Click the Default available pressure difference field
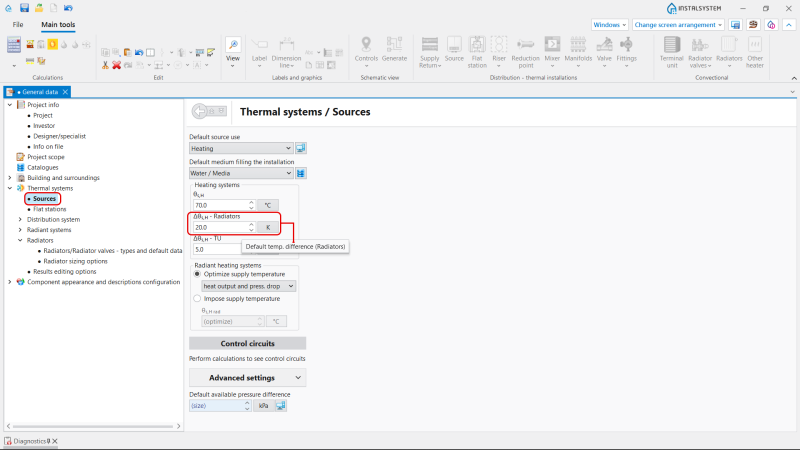 pyautogui.click(x=220, y=406)
